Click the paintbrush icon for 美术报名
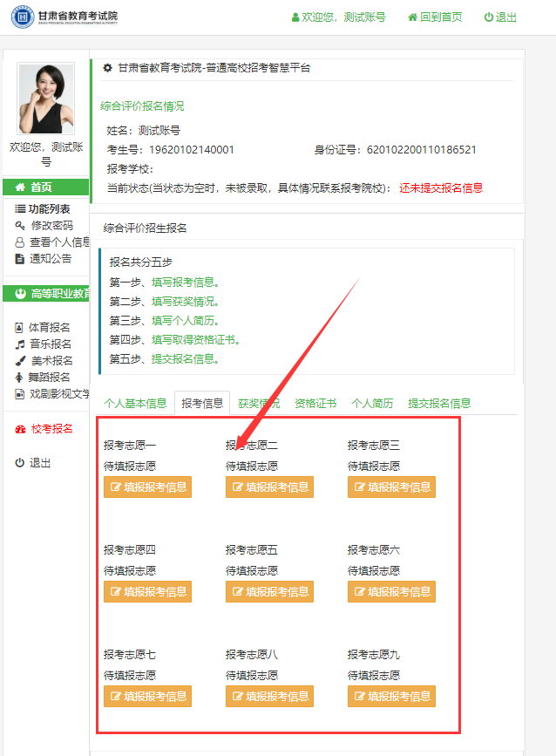 [20, 361]
